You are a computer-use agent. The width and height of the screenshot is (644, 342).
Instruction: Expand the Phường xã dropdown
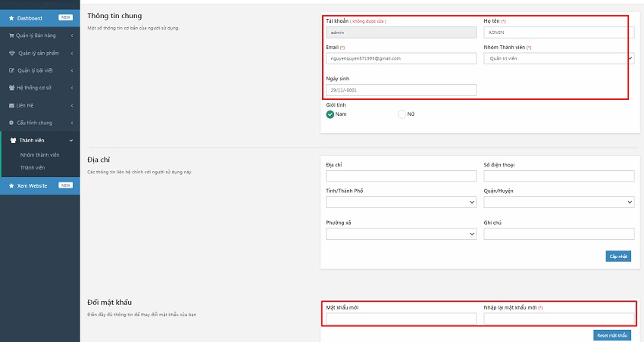(x=401, y=234)
